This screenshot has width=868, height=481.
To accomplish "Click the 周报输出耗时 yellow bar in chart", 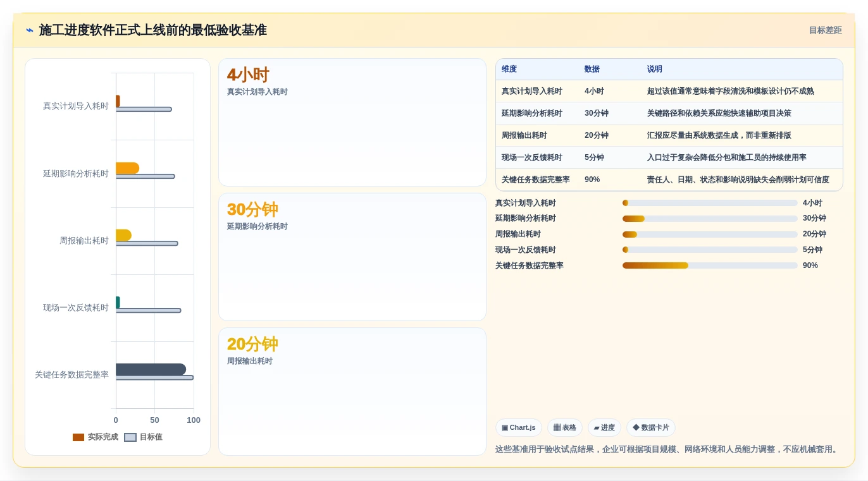I will point(123,235).
